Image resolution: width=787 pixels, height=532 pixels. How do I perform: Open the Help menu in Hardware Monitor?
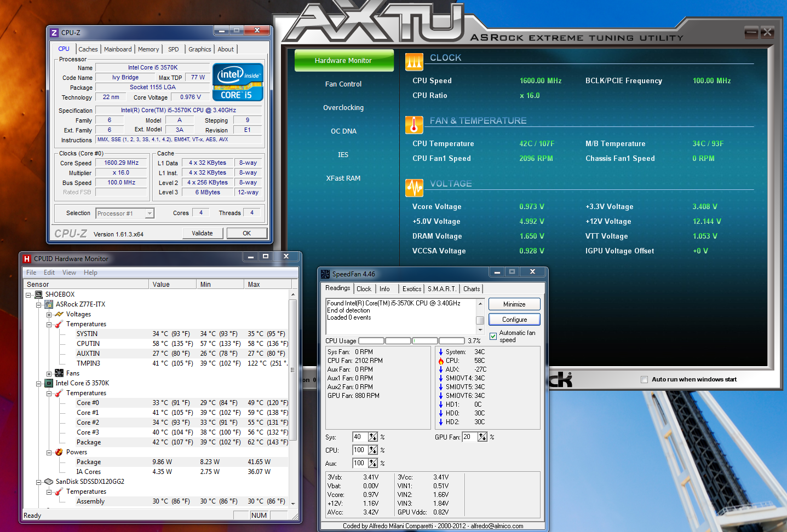[x=90, y=273]
